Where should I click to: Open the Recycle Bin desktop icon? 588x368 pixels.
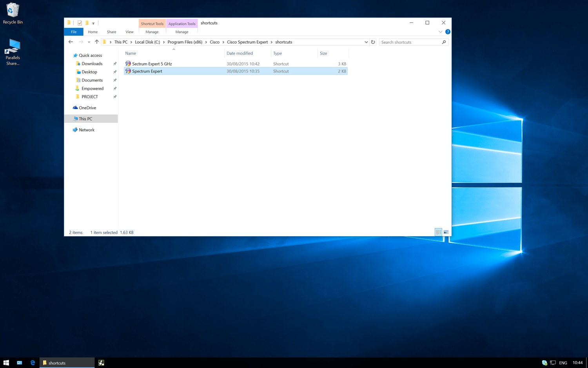pos(13,13)
